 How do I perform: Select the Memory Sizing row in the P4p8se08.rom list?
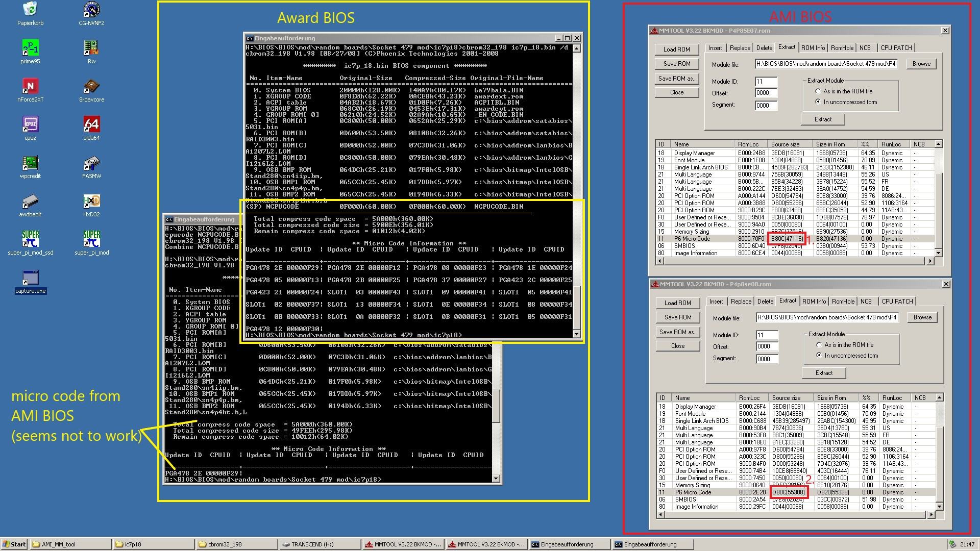point(796,485)
